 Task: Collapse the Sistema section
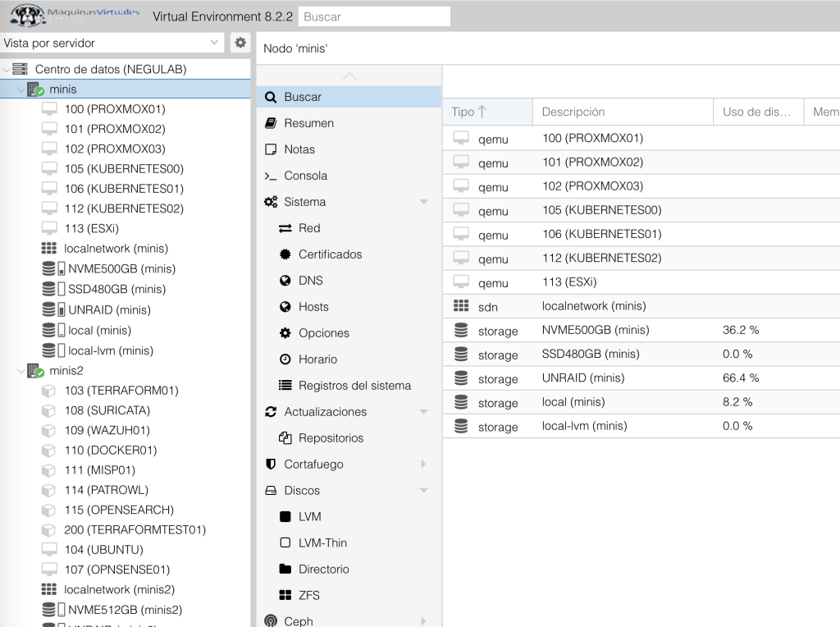pyautogui.click(x=424, y=201)
